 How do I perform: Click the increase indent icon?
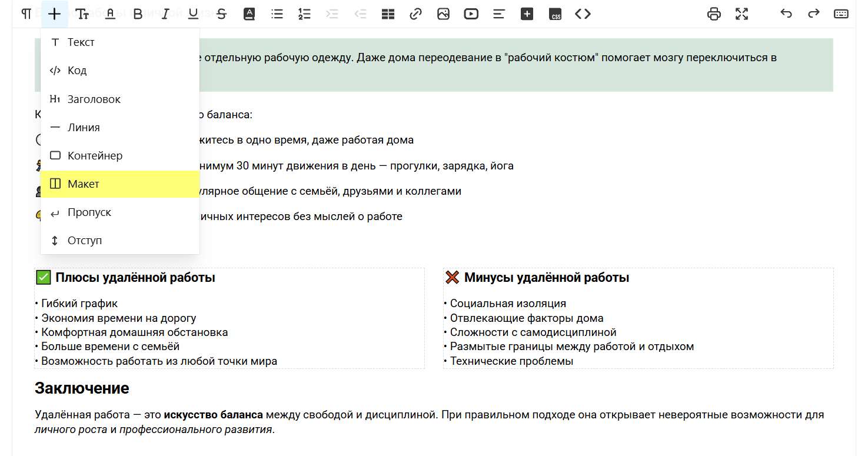[x=332, y=14]
